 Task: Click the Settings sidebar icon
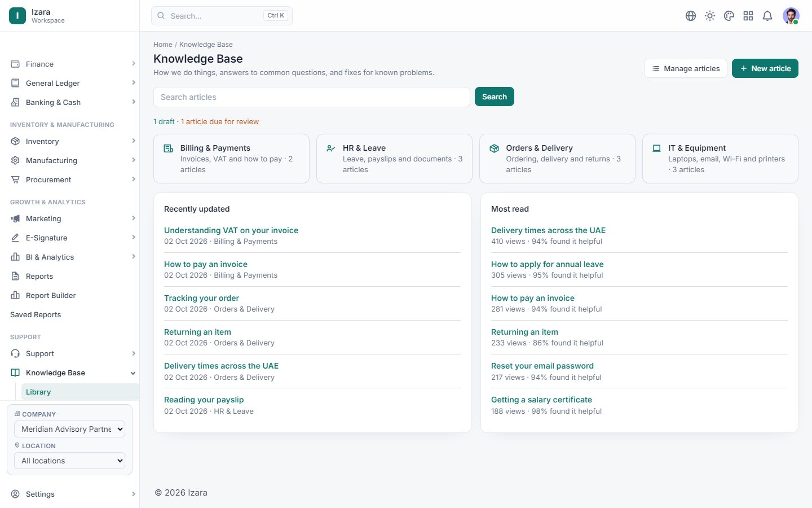click(x=15, y=494)
